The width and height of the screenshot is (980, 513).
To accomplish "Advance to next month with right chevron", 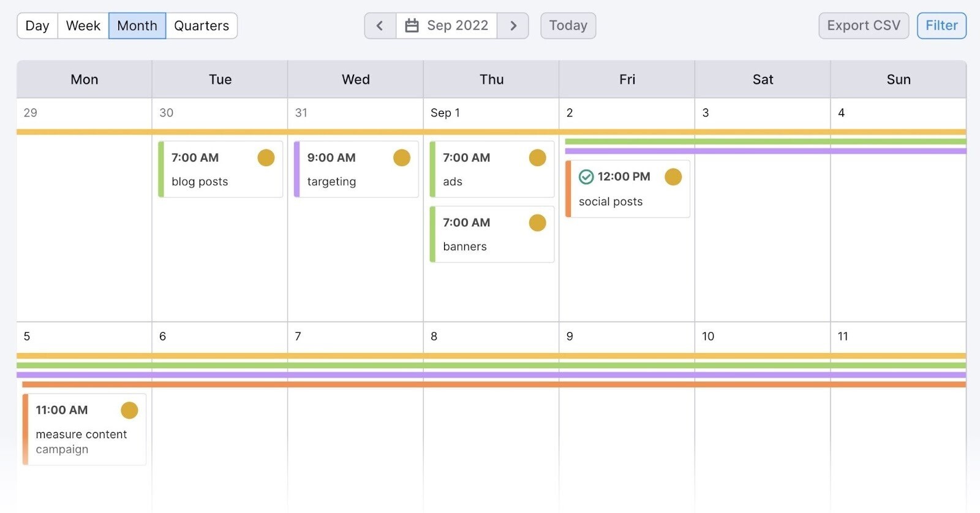I will tap(513, 26).
